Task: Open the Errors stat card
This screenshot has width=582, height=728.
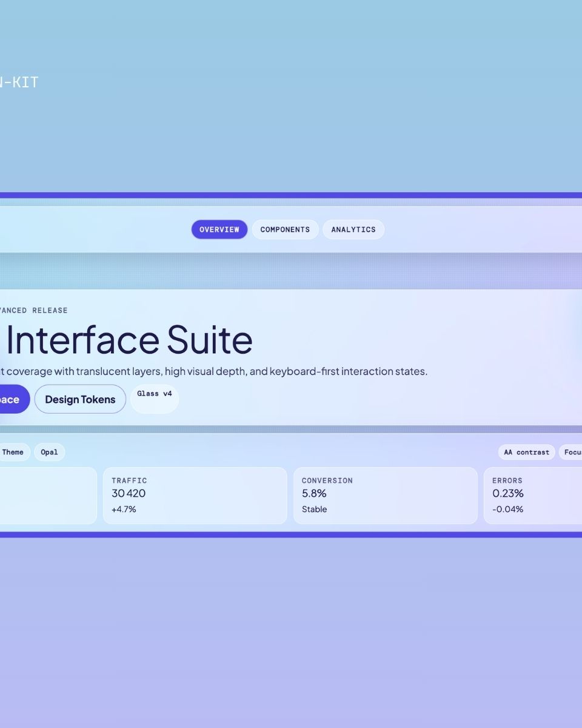Action: [x=533, y=496]
